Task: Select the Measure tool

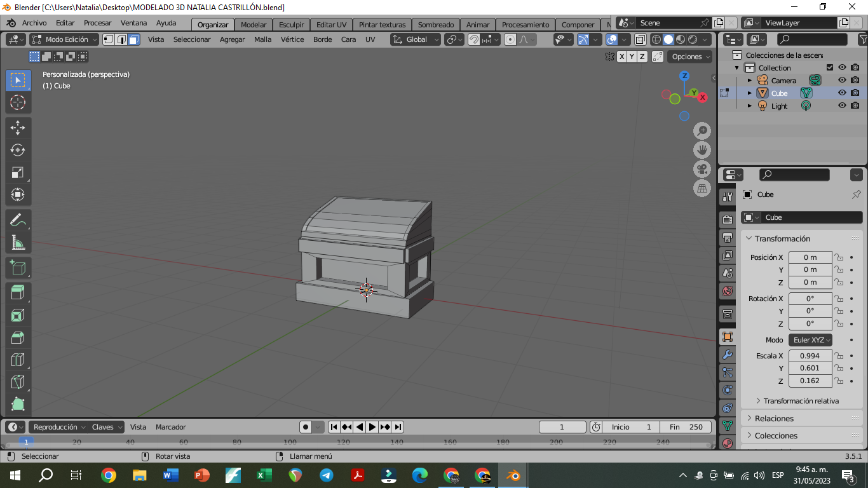Action: coord(18,243)
